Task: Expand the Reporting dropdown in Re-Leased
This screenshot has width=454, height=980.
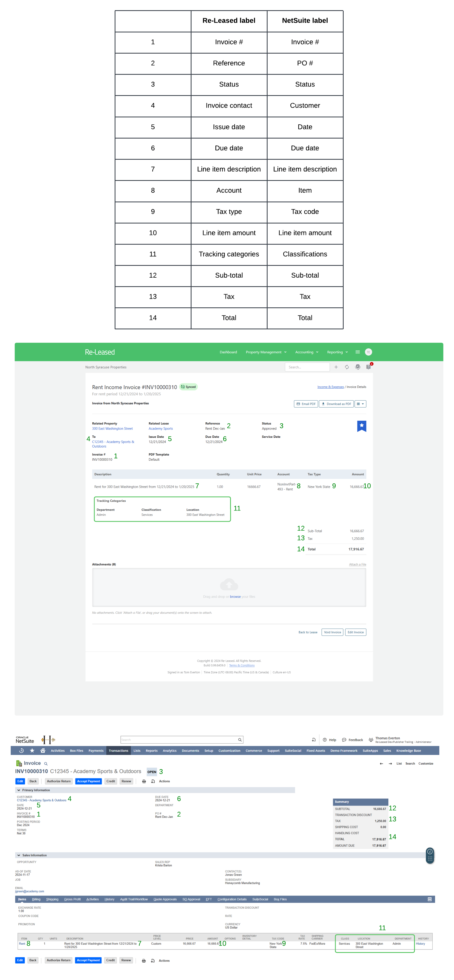Action: (x=337, y=352)
